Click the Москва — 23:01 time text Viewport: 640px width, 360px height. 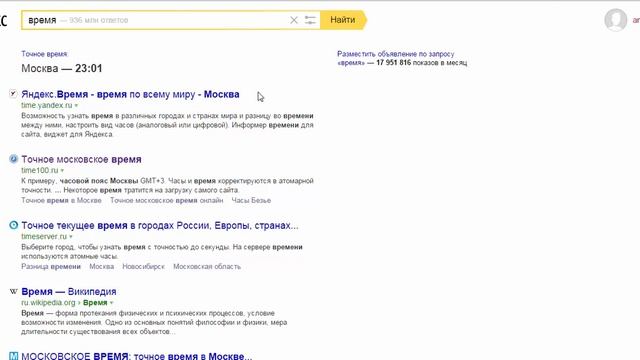62,68
